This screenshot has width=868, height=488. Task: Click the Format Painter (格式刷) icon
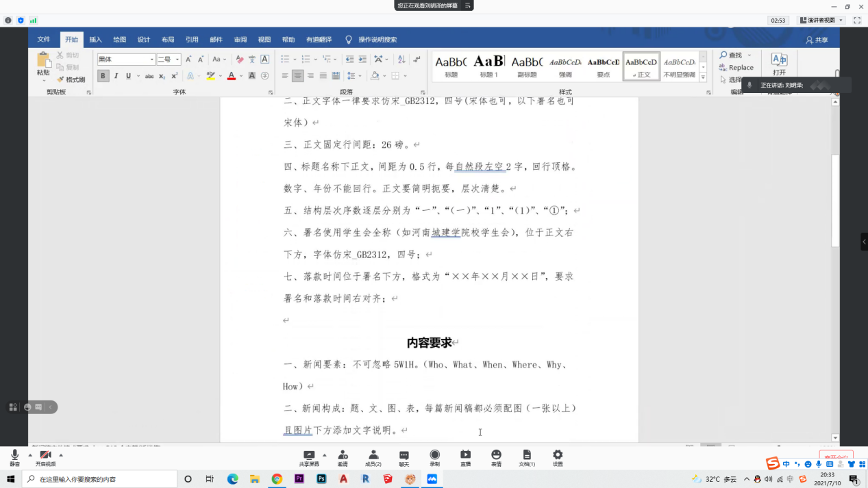pos(71,79)
